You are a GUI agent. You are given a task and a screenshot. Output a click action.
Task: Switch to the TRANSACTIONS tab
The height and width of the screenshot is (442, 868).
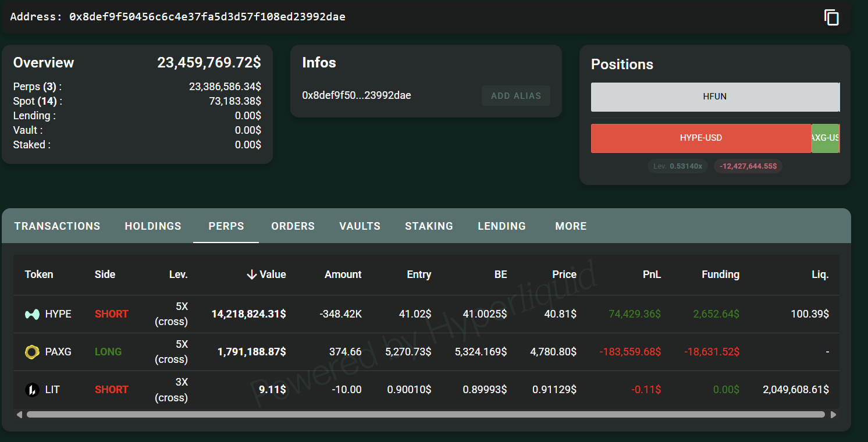pyautogui.click(x=57, y=226)
